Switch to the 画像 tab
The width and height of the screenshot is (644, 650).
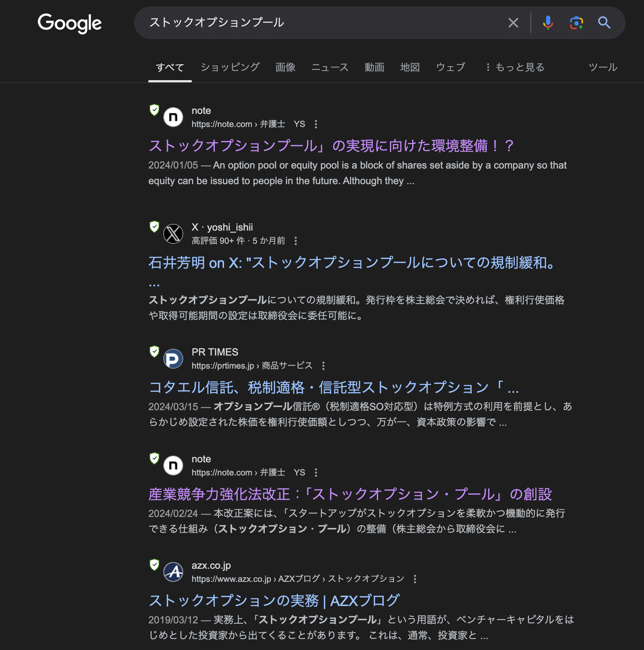click(x=285, y=67)
